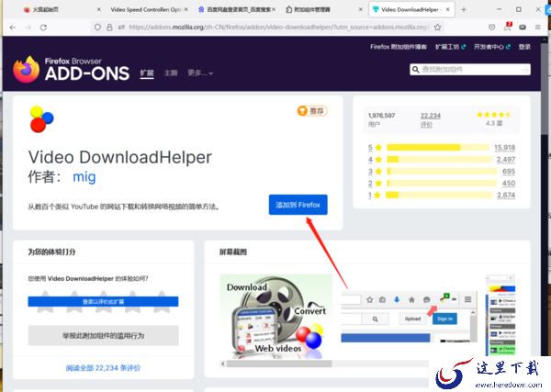Viewport: 551px width, 392px height.
Task: Filter reviews by 2 star row
Action: coord(442,184)
